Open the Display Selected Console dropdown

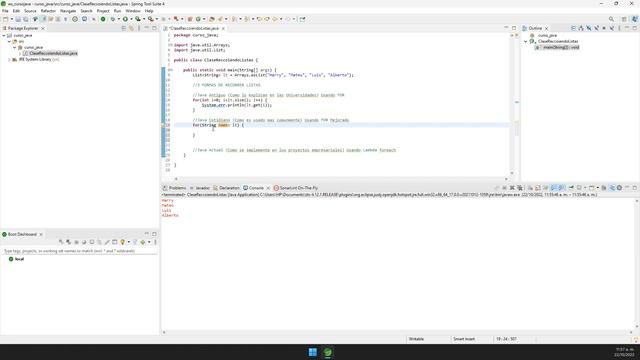coord(585,188)
